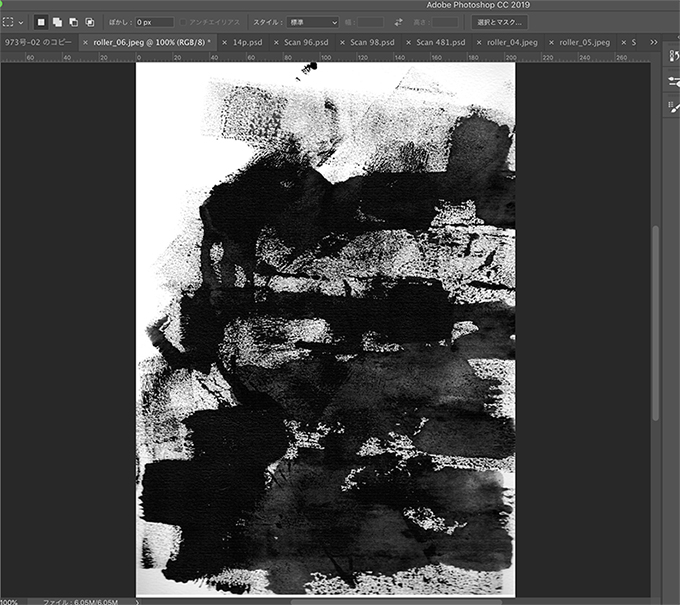
Task: Switch to the 14p.psd tab
Action: tap(245, 43)
